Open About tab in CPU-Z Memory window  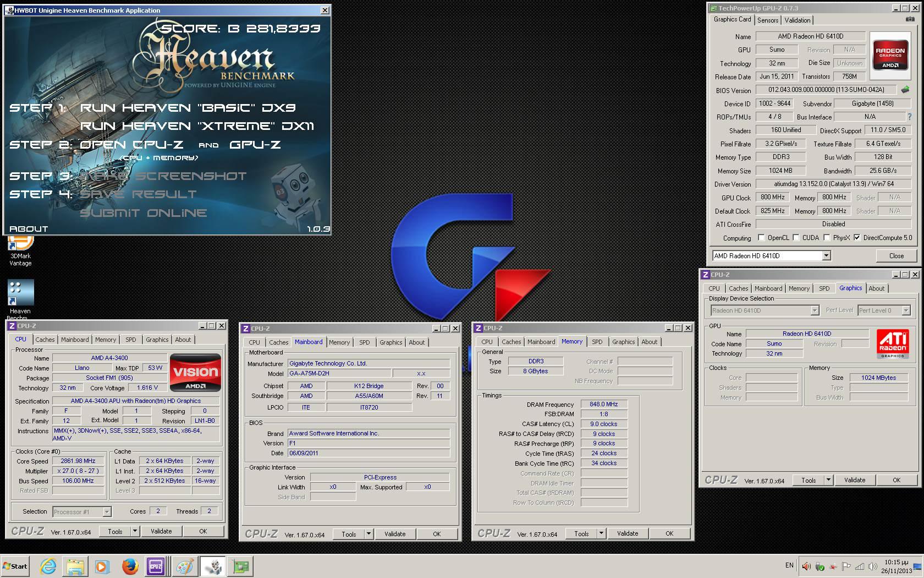coord(650,342)
